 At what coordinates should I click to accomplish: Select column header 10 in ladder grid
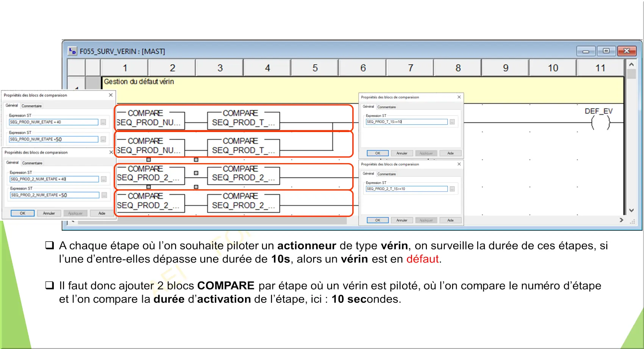[553, 68]
